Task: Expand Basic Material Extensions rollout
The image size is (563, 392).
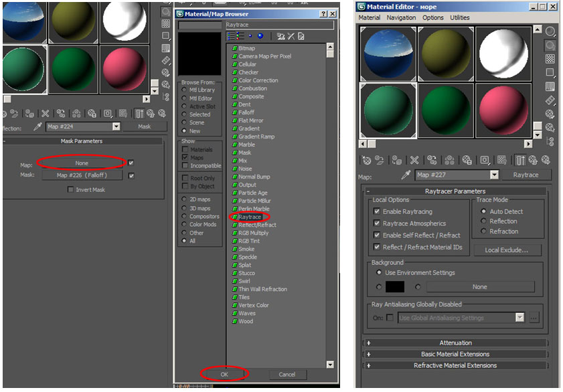Action: [x=455, y=354]
